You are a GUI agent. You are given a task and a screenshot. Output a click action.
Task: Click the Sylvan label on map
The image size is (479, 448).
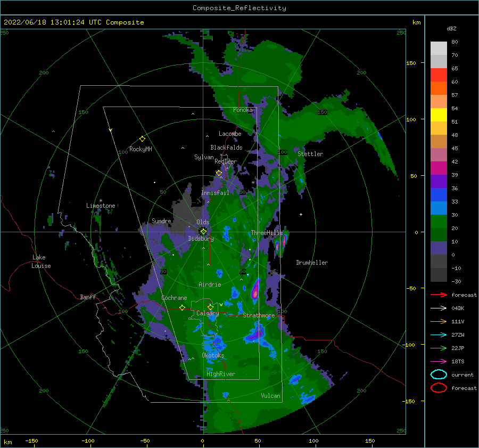pyautogui.click(x=204, y=157)
